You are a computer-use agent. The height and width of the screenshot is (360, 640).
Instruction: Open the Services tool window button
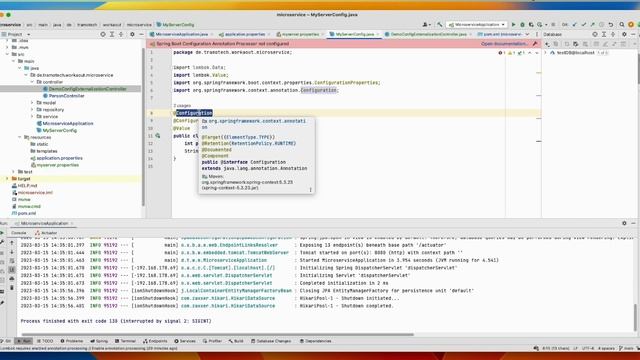(x=185, y=341)
